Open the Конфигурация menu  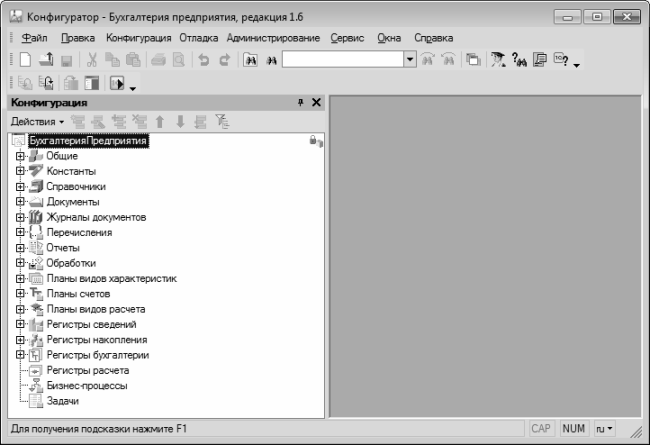tap(139, 38)
